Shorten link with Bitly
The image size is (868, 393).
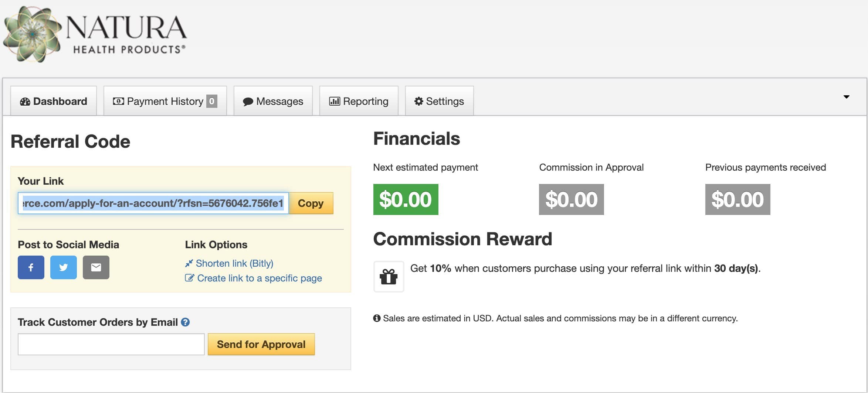click(x=234, y=263)
